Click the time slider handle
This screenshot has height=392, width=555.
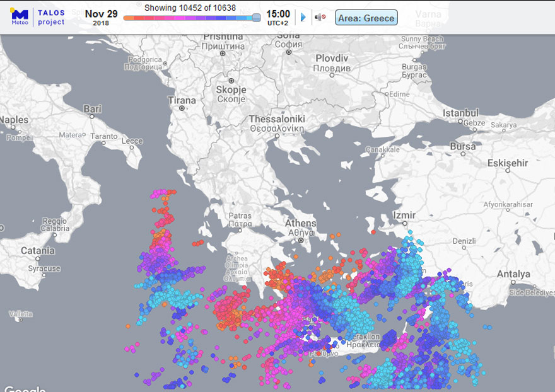pos(256,18)
